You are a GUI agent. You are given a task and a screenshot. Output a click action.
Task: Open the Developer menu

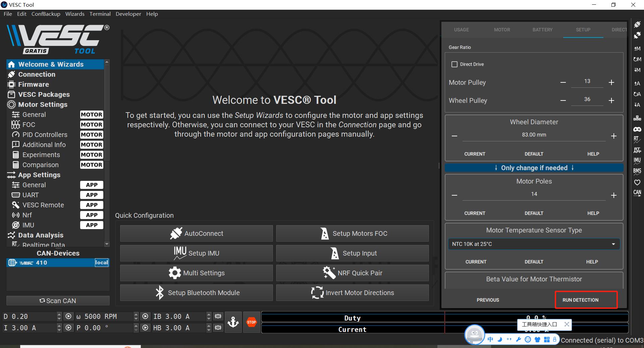pyautogui.click(x=128, y=14)
